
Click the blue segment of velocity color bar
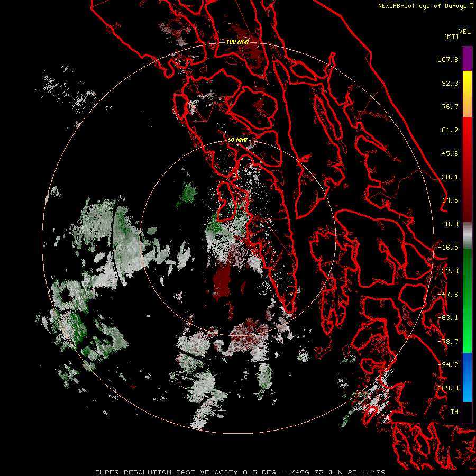[467, 377]
